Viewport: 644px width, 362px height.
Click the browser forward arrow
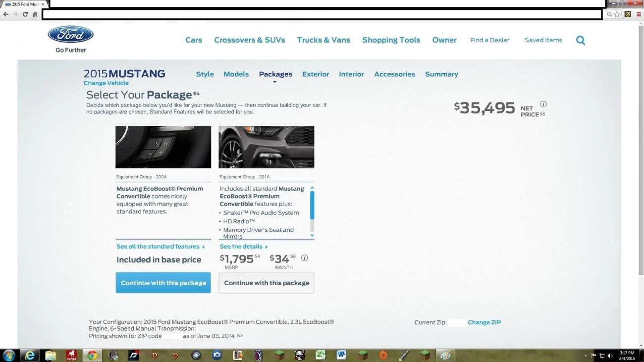tap(16, 14)
